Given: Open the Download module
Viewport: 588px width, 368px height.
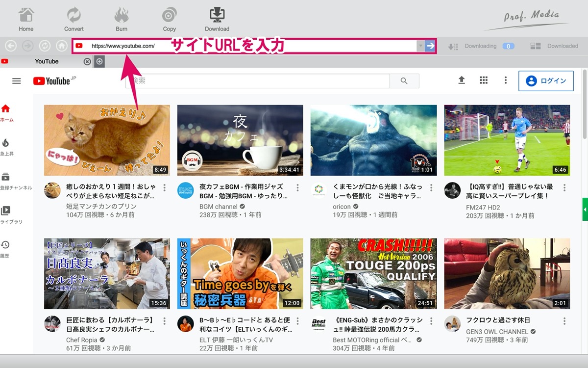Looking at the screenshot, I should (x=217, y=19).
